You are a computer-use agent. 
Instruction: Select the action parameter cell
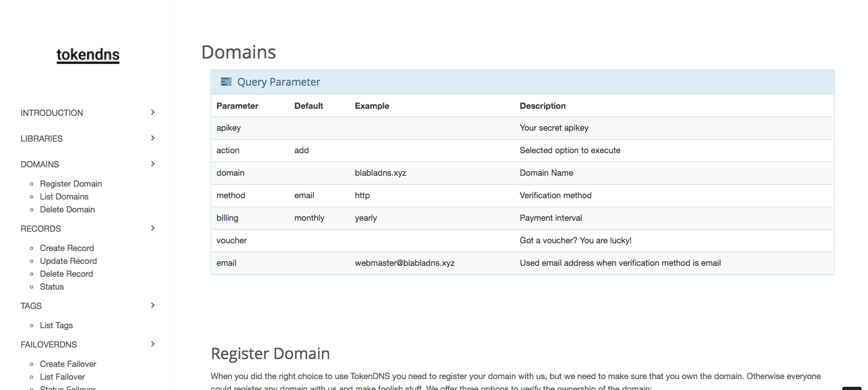pos(228,150)
